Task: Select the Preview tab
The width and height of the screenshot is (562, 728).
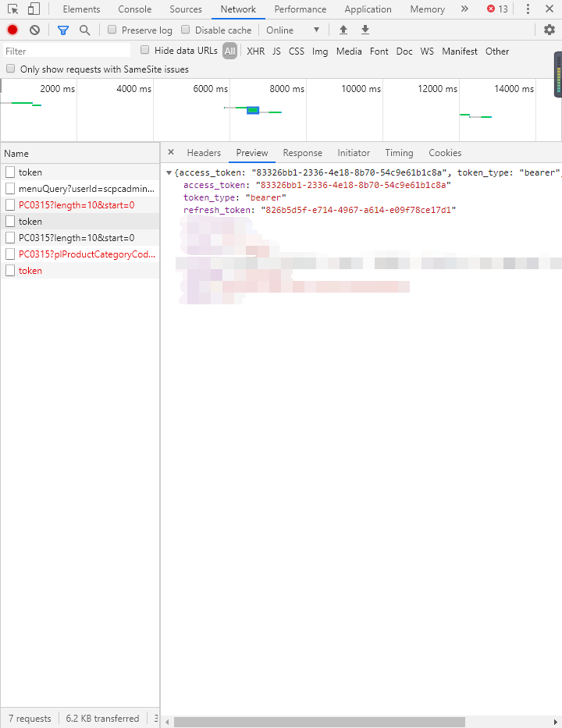Action: [252, 153]
